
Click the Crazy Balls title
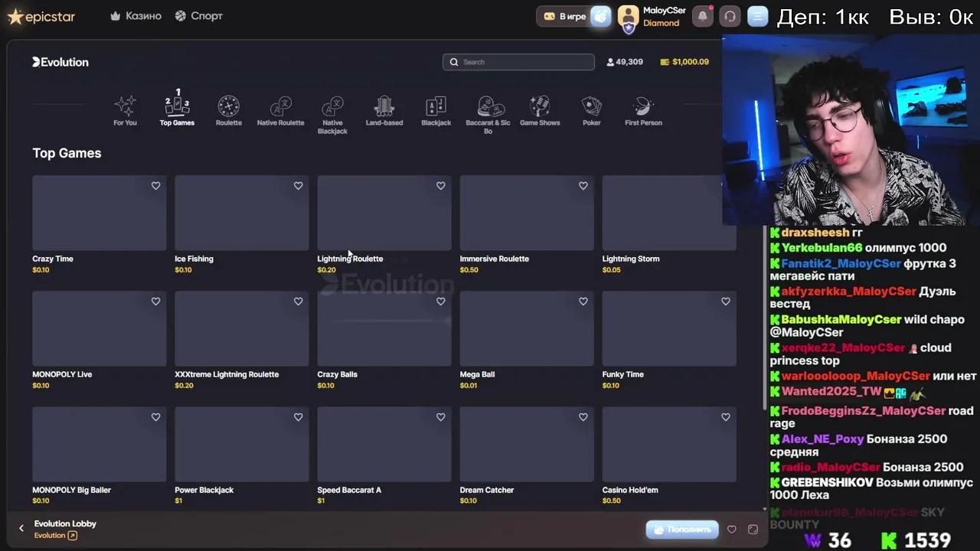click(x=337, y=374)
